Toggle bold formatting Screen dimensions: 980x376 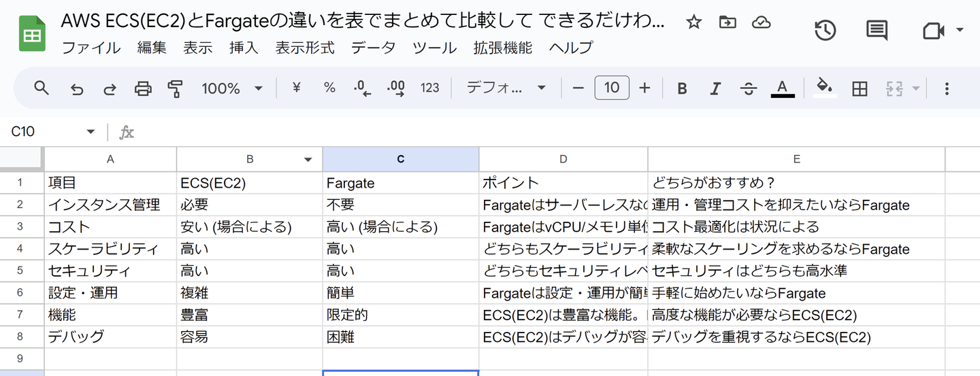click(682, 88)
